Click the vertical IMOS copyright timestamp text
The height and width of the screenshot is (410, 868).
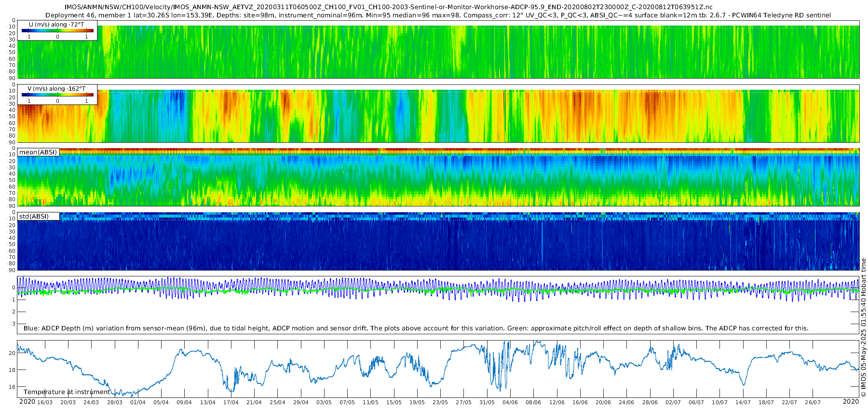coord(863,327)
